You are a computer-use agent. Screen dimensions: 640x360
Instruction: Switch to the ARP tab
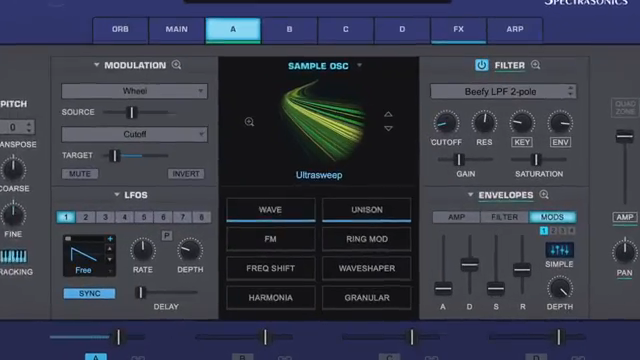pos(515,29)
